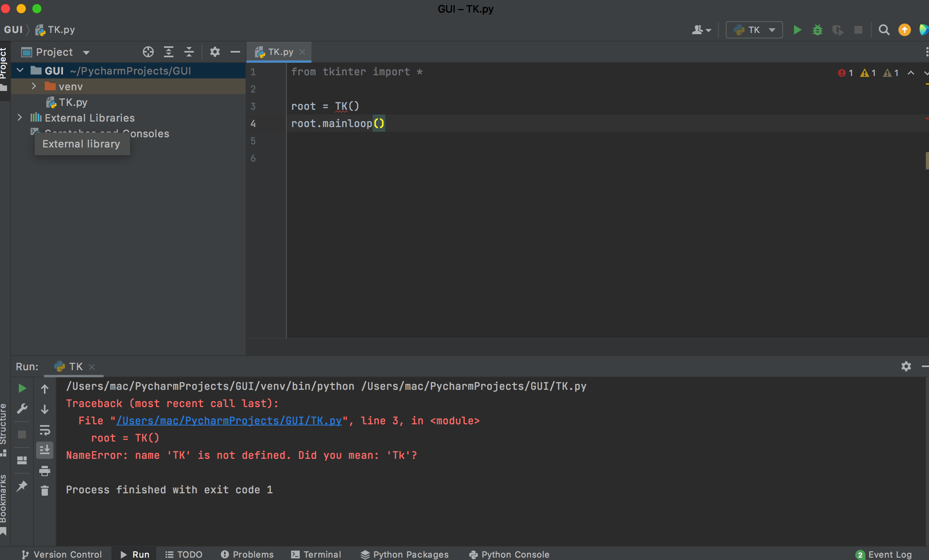Expand all icon in Project toolbar
The height and width of the screenshot is (560, 929).
pos(168,52)
